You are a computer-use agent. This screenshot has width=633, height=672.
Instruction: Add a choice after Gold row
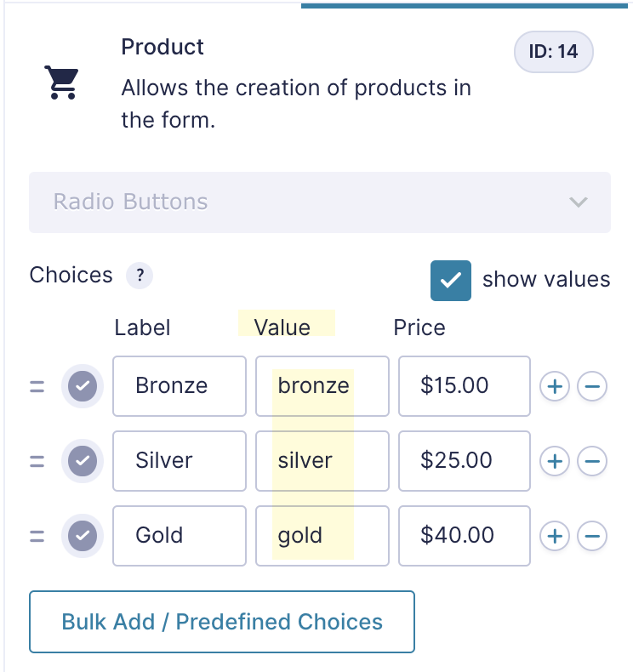pos(555,536)
